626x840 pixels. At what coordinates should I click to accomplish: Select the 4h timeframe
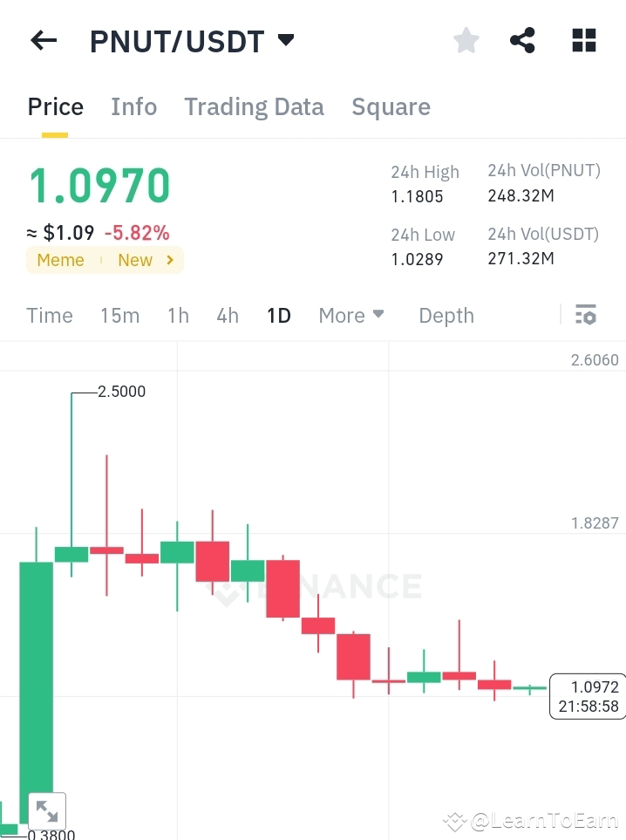coord(228,315)
